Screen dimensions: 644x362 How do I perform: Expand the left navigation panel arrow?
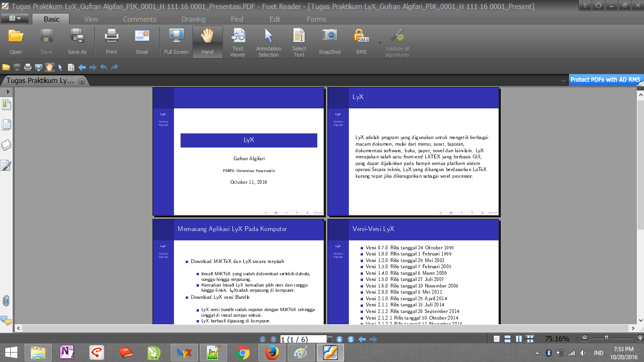(8, 91)
